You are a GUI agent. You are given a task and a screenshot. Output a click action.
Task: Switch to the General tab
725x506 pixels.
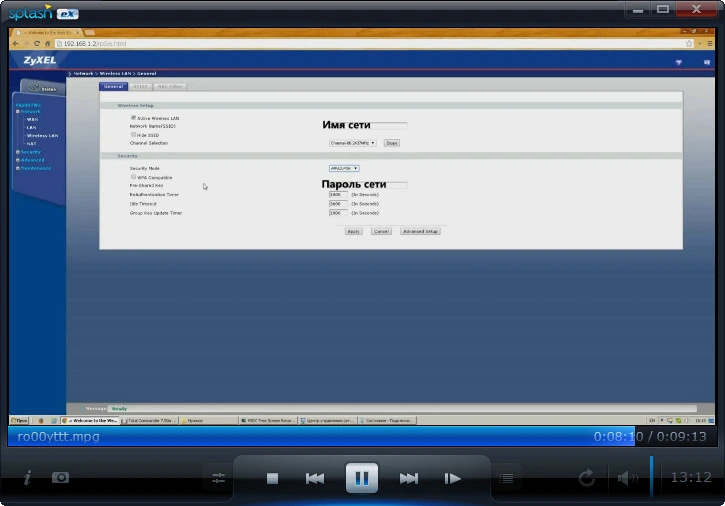tap(113, 86)
